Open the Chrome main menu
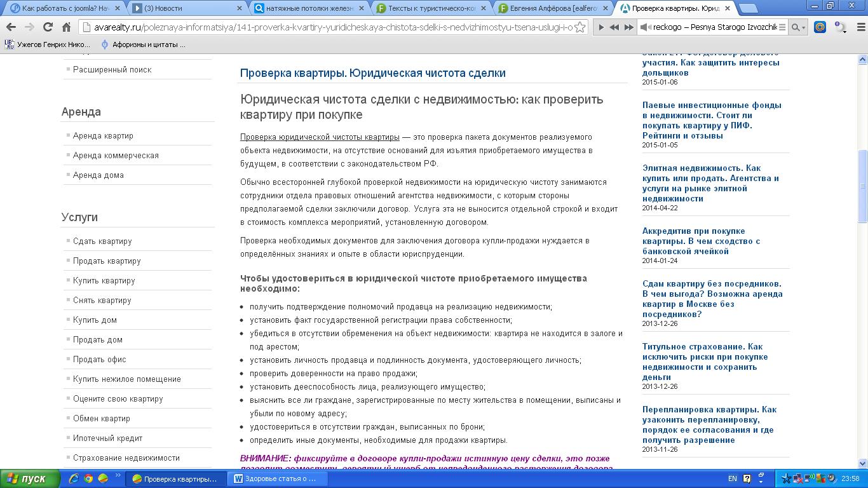Screen dimensions: 868x488 point(860,27)
